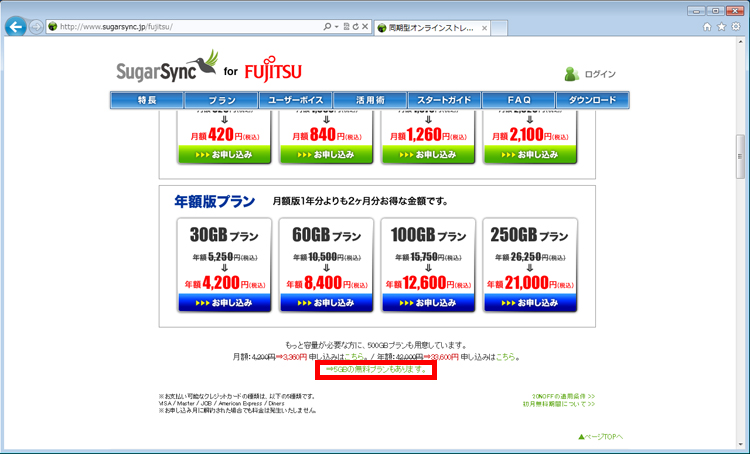Open the 初月無料期間について link
The image size is (750, 454).
pos(559,404)
